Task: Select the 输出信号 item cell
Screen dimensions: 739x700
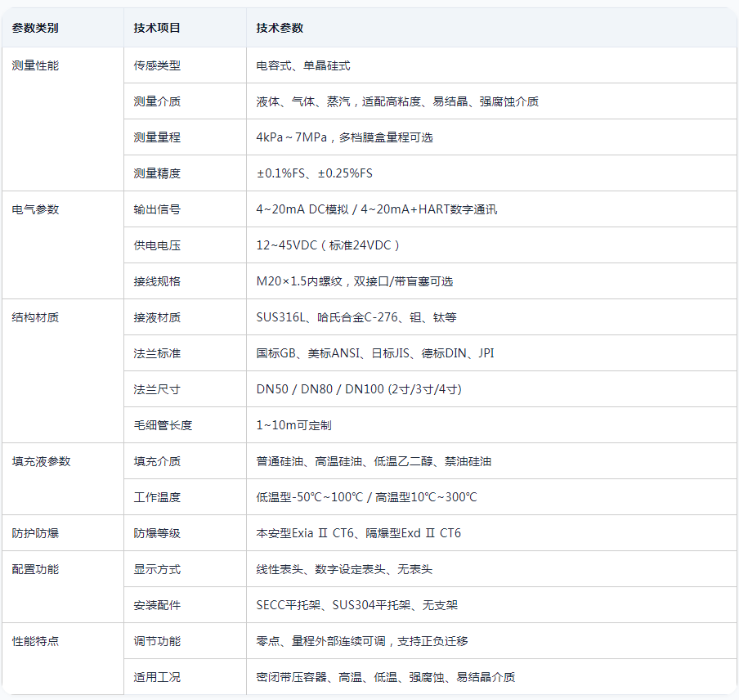Action: [x=186, y=209]
